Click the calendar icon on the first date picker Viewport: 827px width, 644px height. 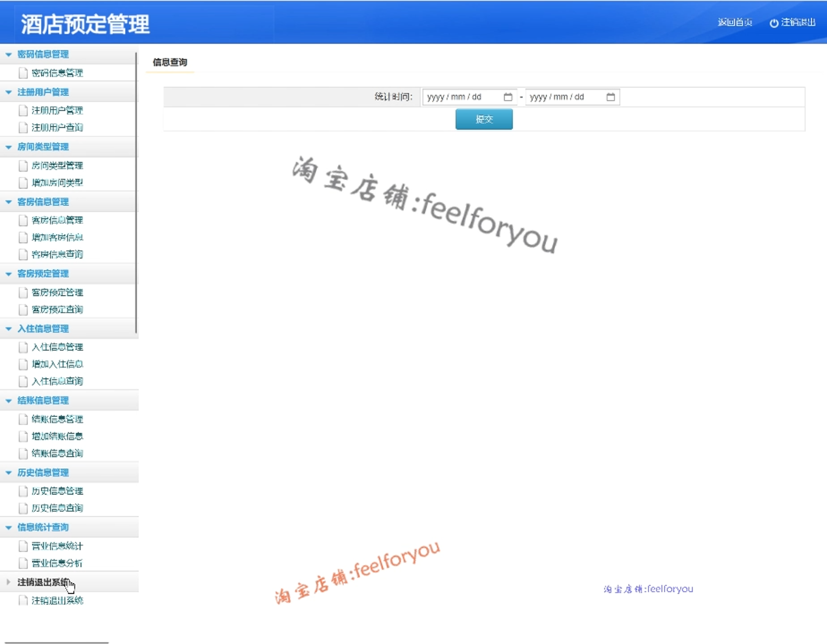pyautogui.click(x=508, y=97)
